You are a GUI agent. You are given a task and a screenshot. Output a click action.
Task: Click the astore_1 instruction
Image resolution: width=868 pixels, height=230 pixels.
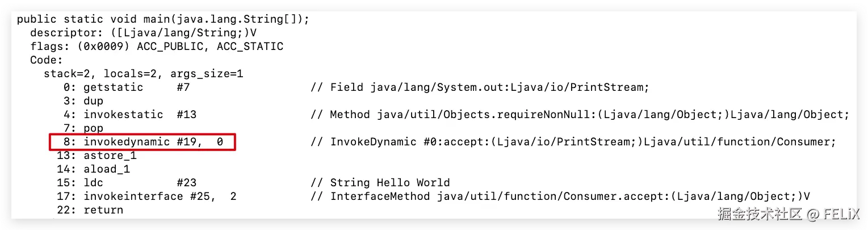coord(97,156)
